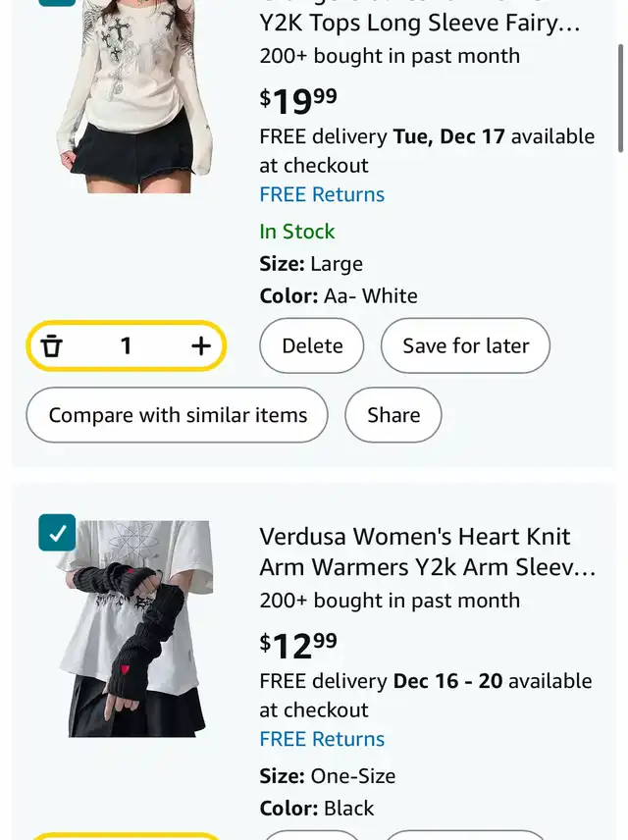
Task: Open the white Y2K top product image
Action: pyautogui.click(x=135, y=96)
